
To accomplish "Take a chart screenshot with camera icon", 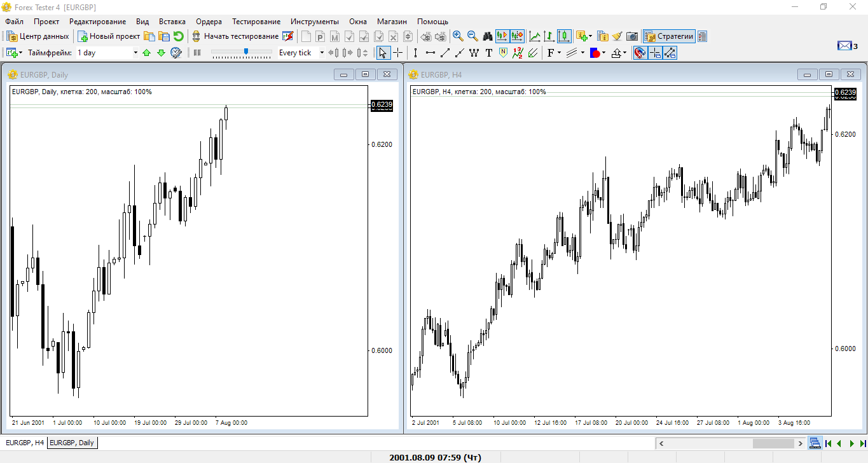I will click(632, 36).
